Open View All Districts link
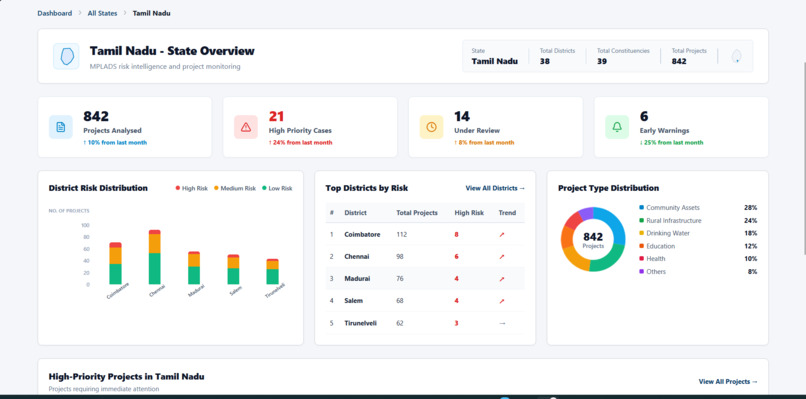The width and height of the screenshot is (806, 399). tap(496, 188)
